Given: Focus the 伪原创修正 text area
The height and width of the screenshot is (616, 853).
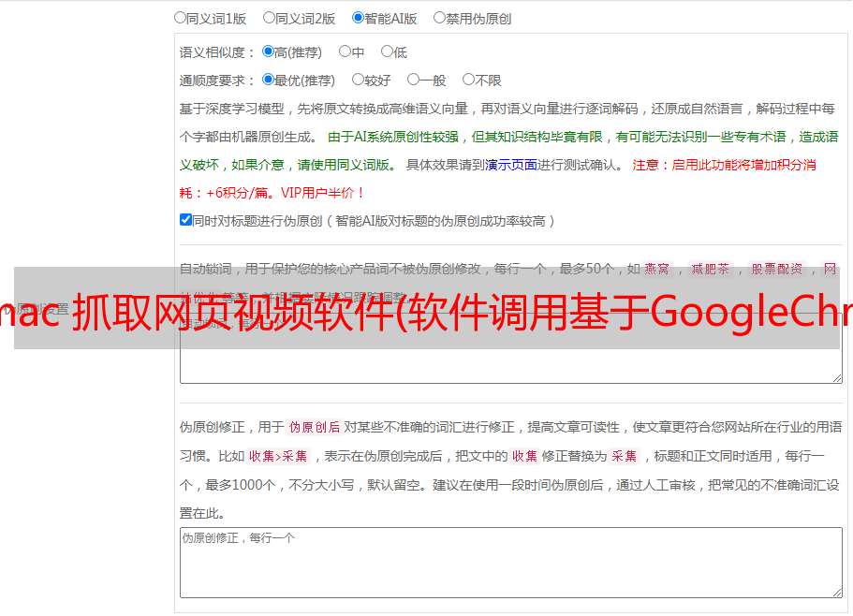Looking at the screenshot, I should [x=511, y=563].
